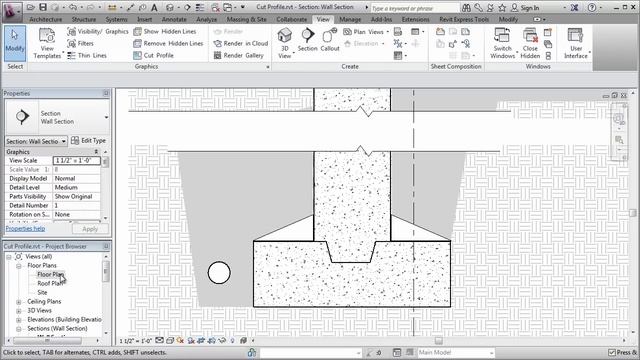Open the Massing & Site tab
This screenshot has height=360, width=640.
click(247, 19)
